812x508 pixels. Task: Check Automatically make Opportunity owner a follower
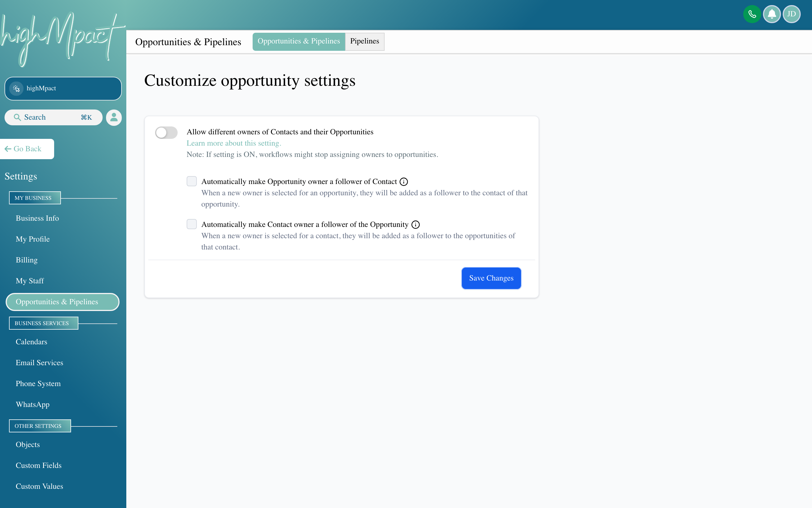pos(192,181)
